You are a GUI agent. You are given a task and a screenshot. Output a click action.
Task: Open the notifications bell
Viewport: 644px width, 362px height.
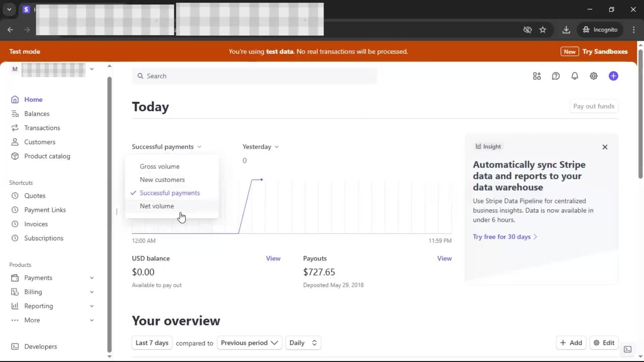pyautogui.click(x=575, y=76)
